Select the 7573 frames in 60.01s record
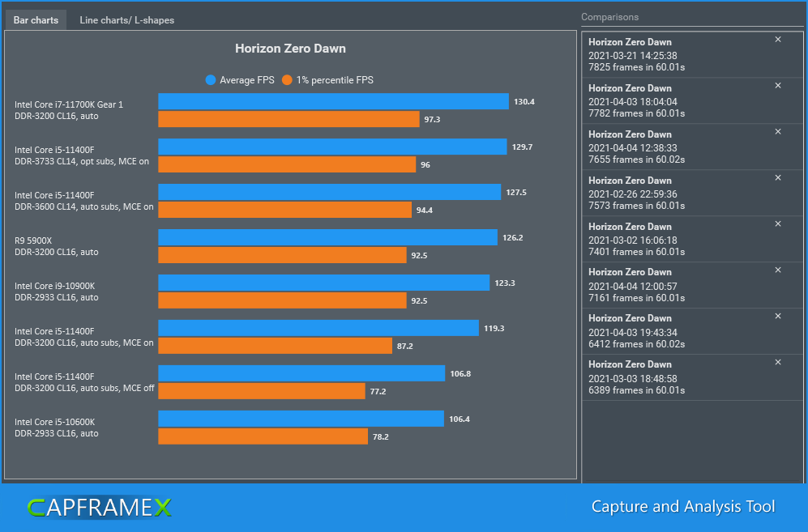This screenshot has height=532, width=808. coord(692,194)
